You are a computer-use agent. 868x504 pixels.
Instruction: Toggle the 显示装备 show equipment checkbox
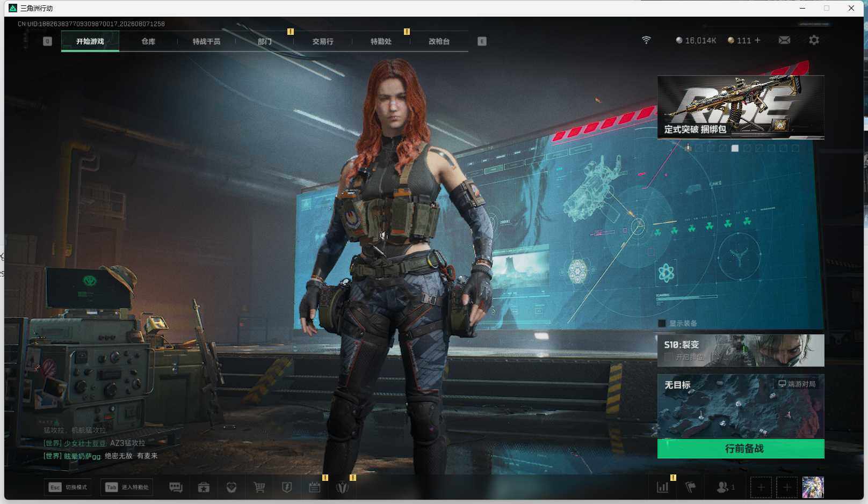(x=662, y=323)
